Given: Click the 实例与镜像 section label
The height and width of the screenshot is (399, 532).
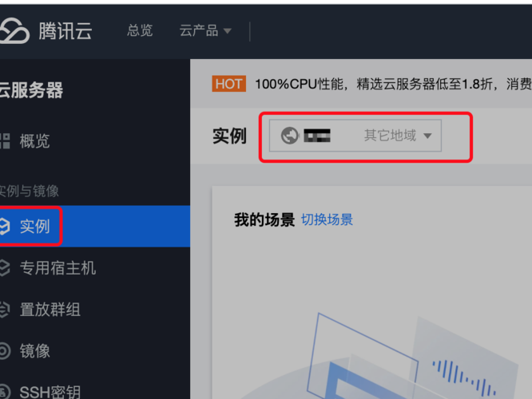Looking at the screenshot, I should [x=30, y=192].
